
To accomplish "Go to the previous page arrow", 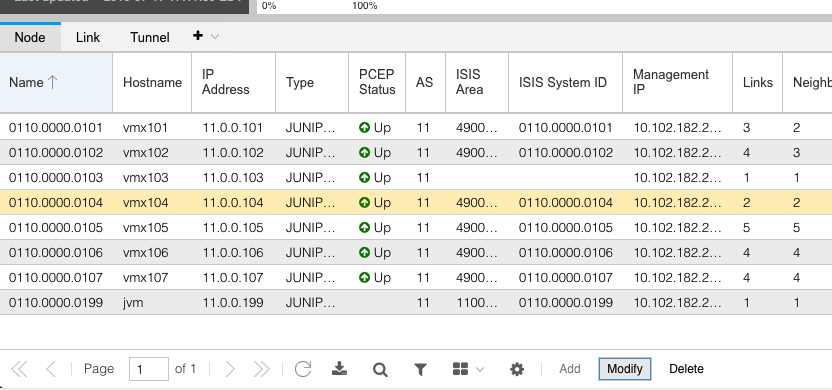I will click(x=51, y=369).
